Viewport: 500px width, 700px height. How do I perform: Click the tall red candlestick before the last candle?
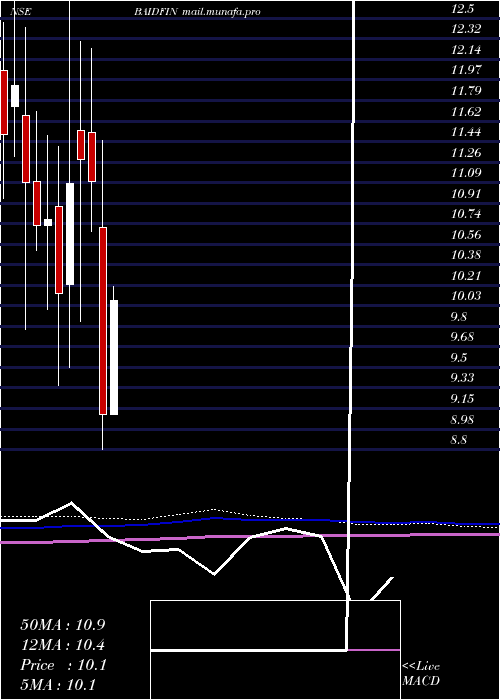click(103, 321)
